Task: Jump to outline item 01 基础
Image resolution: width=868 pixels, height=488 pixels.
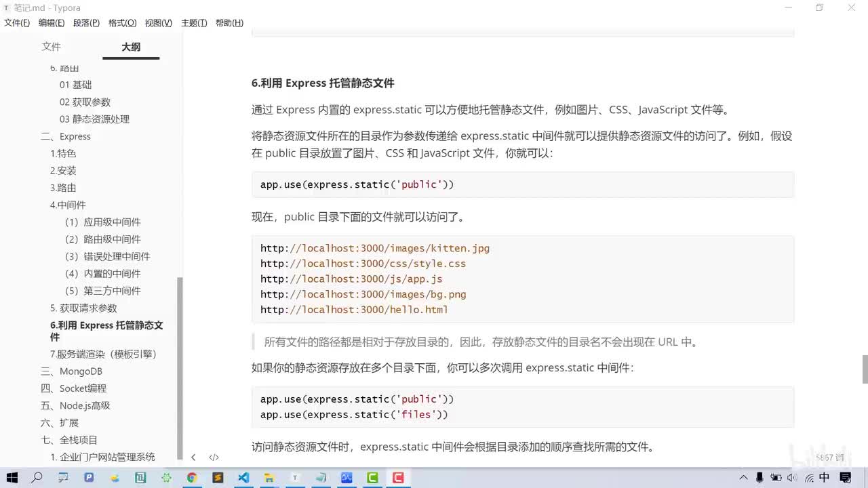Action: 75,85
